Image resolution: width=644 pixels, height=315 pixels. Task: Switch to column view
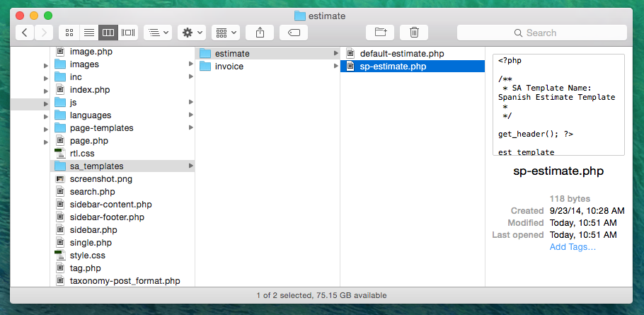pyautogui.click(x=108, y=33)
